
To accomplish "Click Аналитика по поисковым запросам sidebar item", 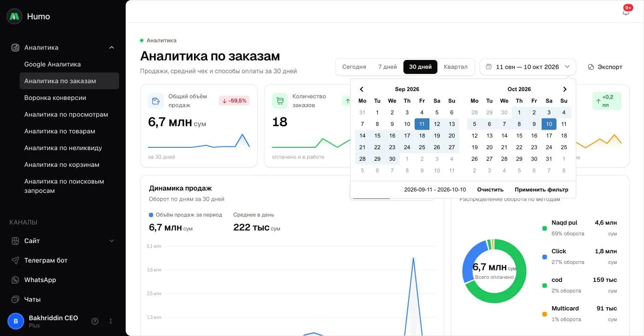I will tap(69, 186).
